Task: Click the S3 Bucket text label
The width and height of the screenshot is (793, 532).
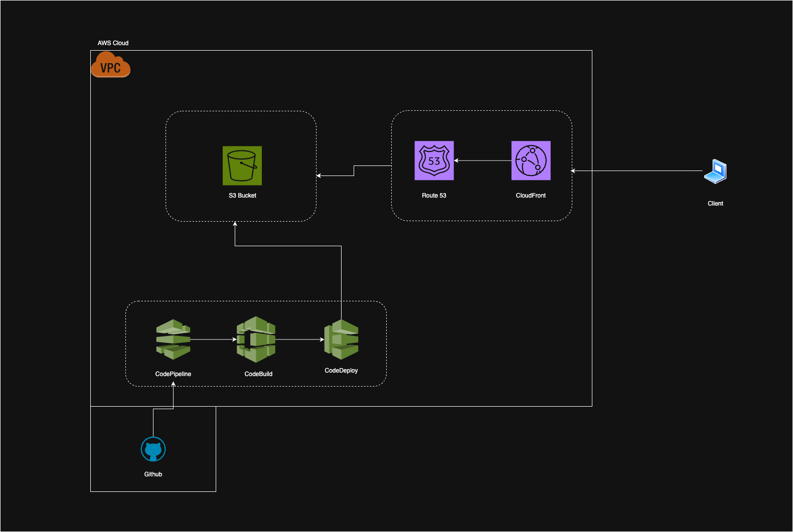Action: tap(242, 196)
